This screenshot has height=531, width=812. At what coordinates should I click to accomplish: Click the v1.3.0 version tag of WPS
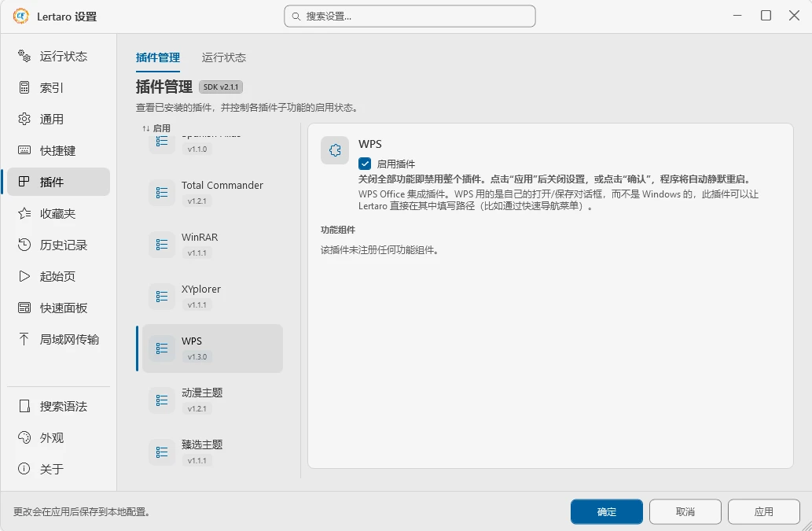click(197, 357)
